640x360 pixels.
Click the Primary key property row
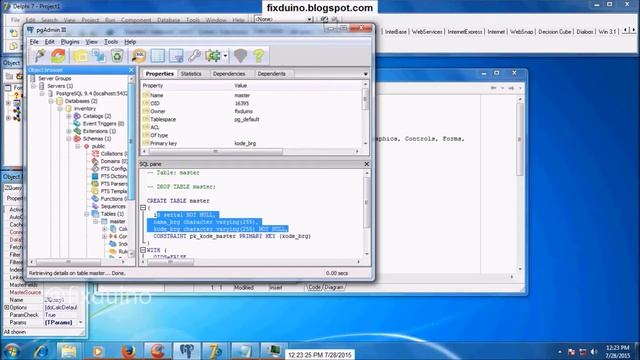(251, 143)
